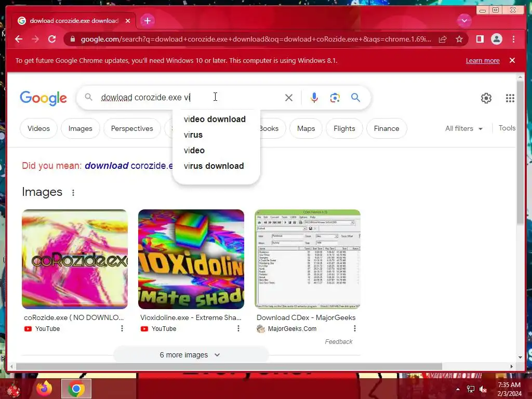Open the Google apps grid
Screen dimensions: 532x399
tap(510, 98)
